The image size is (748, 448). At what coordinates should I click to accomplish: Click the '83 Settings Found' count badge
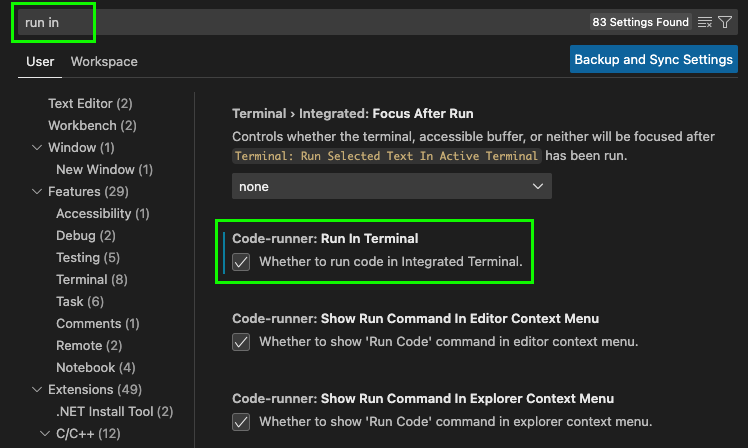click(x=640, y=22)
